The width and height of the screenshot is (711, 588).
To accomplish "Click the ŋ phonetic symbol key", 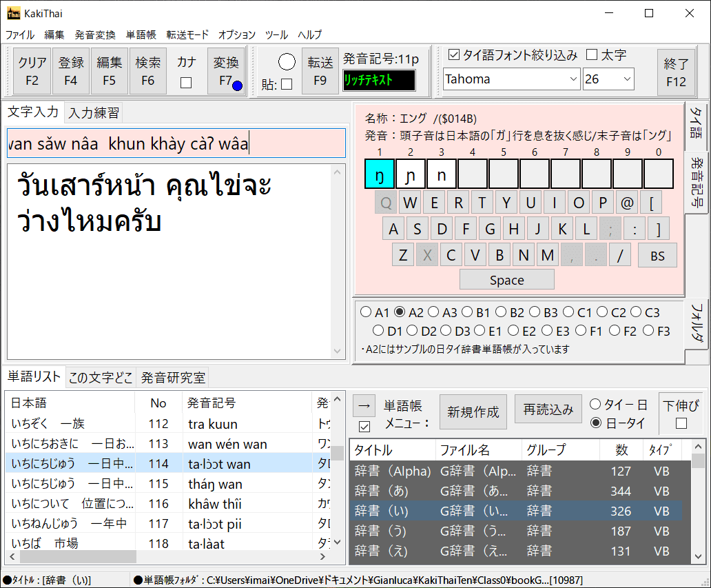I will (380, 174).
